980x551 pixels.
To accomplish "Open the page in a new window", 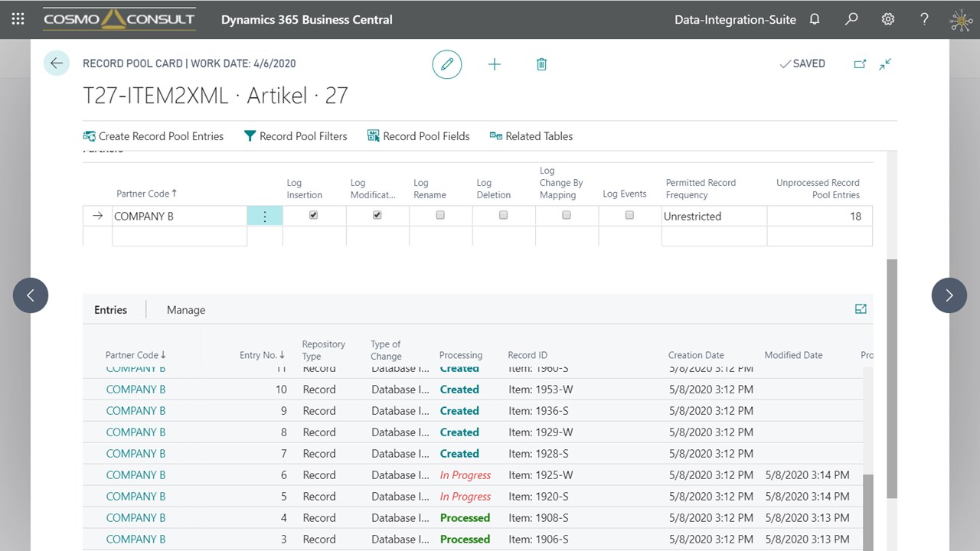I will [860, 64].
